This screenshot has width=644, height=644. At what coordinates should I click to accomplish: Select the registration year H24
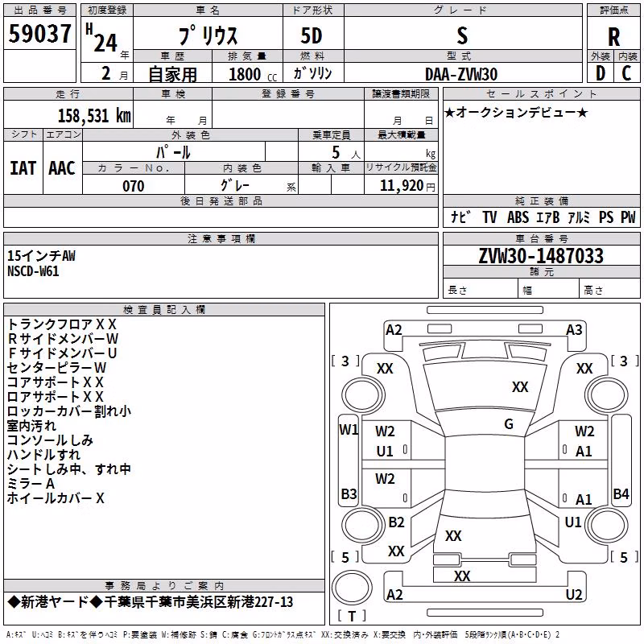click(x=102, y=39)
